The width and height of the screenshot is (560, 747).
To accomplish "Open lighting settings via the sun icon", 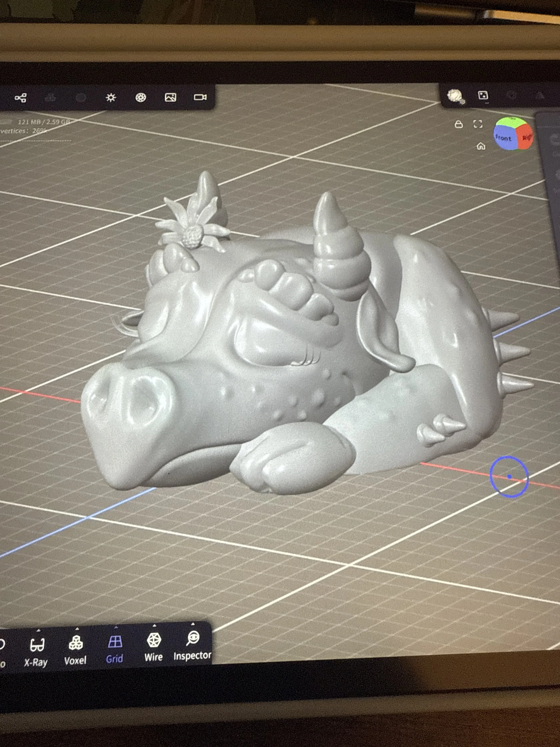I will tap(111, 98).
